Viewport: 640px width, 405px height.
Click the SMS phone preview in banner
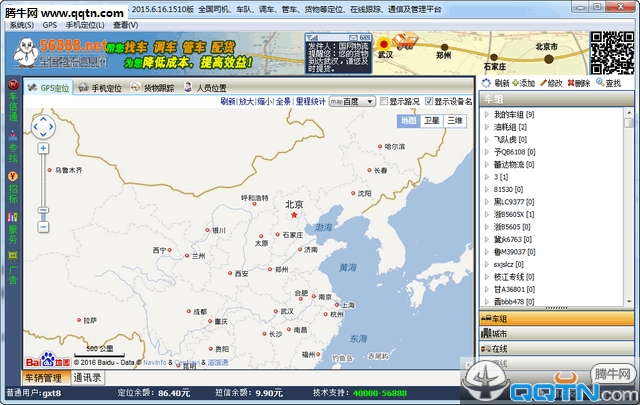(338, 53)
